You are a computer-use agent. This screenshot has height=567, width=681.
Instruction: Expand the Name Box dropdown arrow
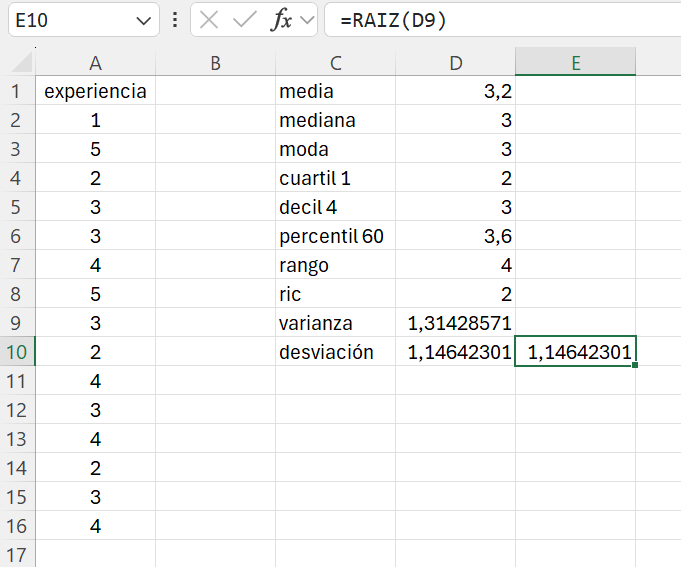point(144,20)
